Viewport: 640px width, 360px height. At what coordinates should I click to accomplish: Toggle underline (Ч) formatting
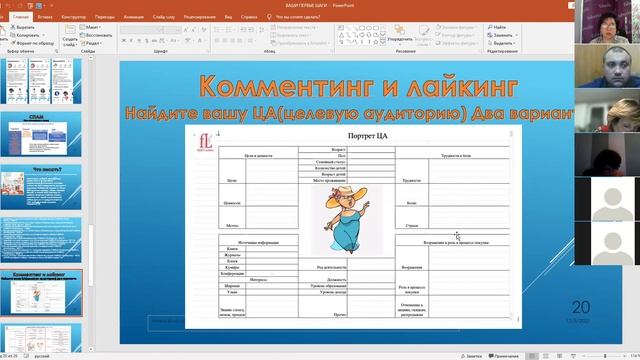pos(139,40)
